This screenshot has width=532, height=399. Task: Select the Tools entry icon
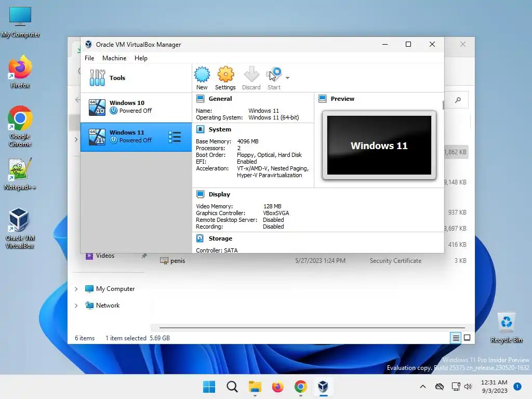coord(97,78)
